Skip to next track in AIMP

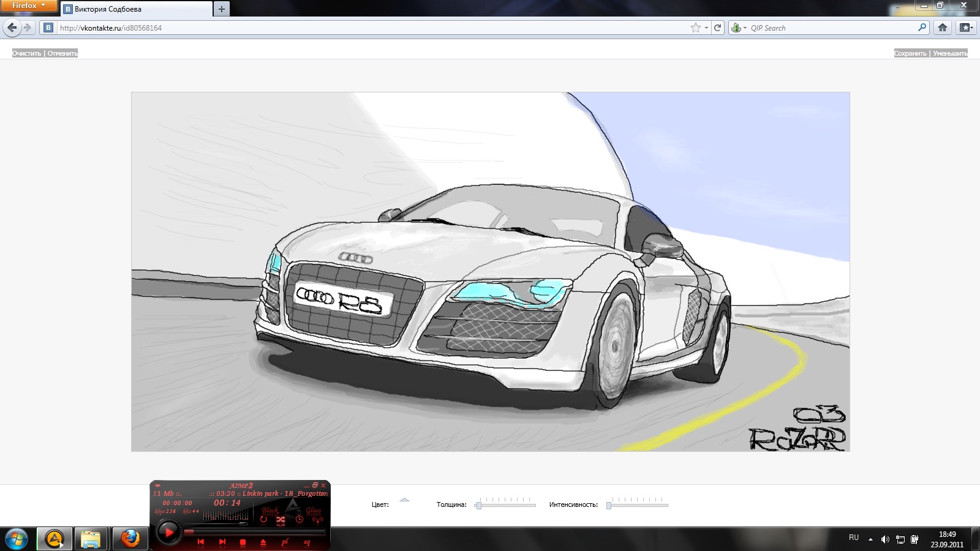pyautogui.click(x=222, y=542)
